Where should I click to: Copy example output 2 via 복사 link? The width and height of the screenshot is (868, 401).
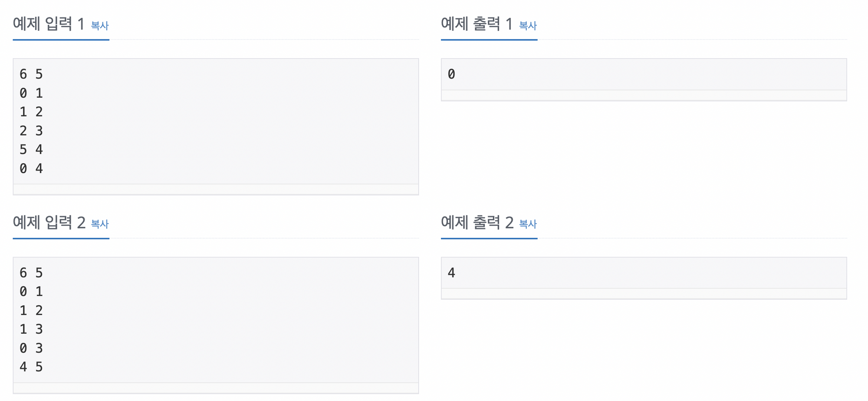pyautogui.click(x=528, y=224)
